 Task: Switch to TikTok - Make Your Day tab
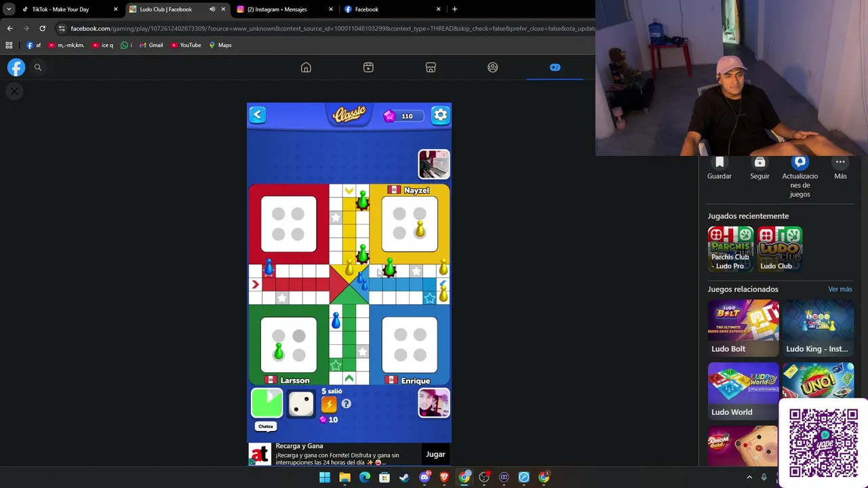coord(61,9)
